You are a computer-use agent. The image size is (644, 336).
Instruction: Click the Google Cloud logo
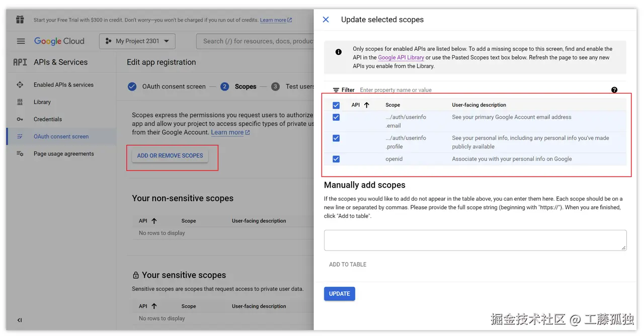coord(59,41)
